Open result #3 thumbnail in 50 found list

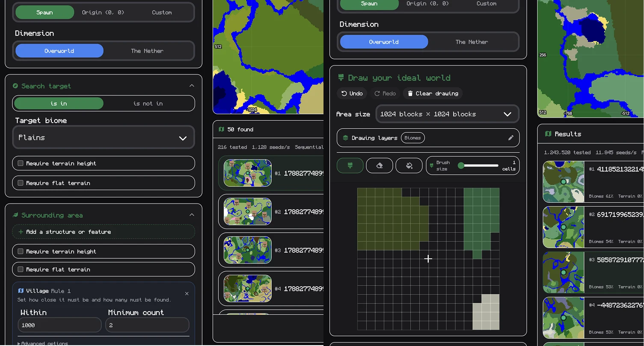[x=247, y=250]
